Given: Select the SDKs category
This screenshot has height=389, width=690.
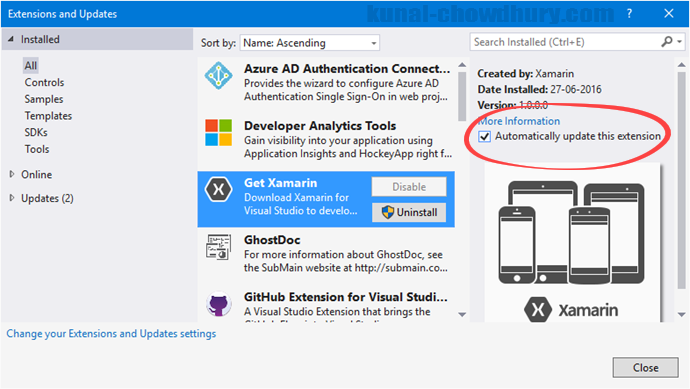Looking at the screenshot, I should (36, 132).
